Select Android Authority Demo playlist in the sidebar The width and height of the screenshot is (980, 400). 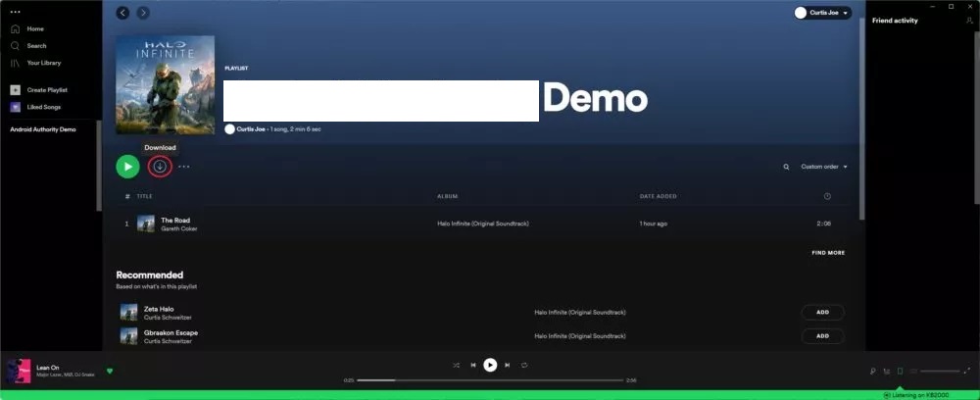[43, 129]
